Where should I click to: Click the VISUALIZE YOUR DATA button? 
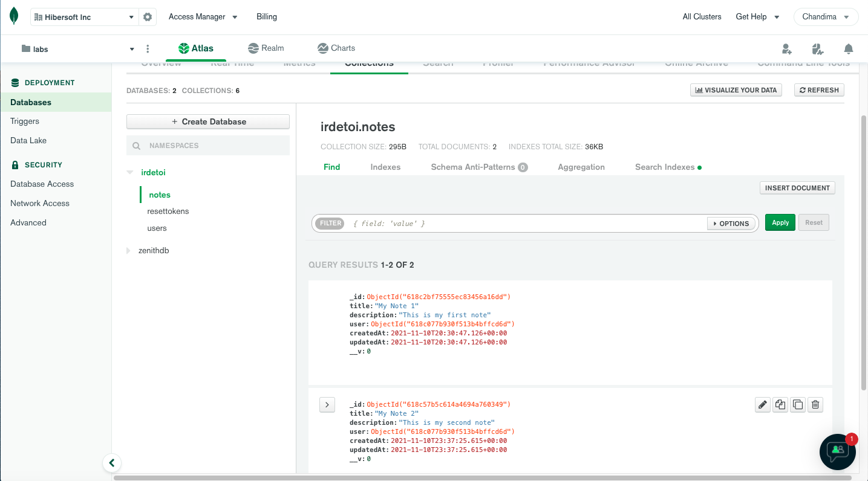point(736,89)
